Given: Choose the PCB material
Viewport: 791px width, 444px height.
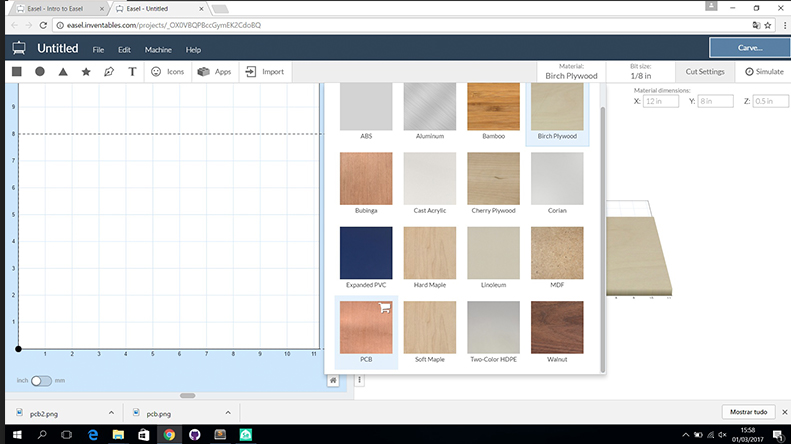Looking at the screenshot, I should (x=366, y=332).
